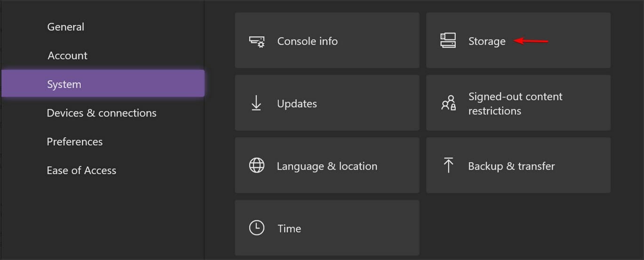Click the Updates download arrow icon
Viewport: 644px width, 260px height.
coord(256,103)
